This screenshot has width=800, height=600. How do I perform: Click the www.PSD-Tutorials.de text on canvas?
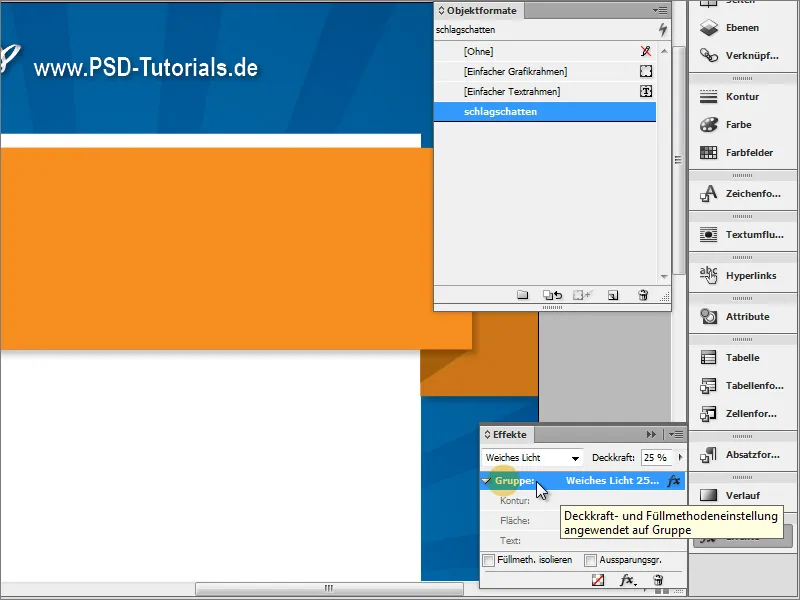(x=146, y=68)
